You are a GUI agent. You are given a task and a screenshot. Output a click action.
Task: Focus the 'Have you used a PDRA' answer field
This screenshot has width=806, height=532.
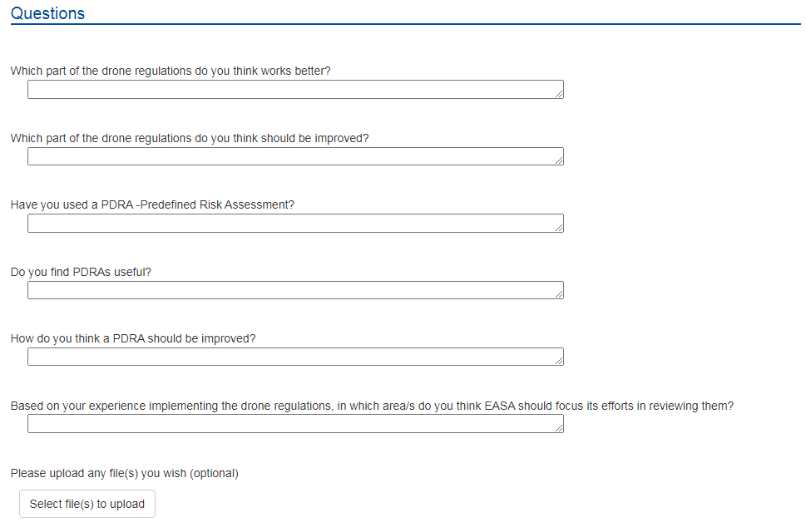click(295, 224)
